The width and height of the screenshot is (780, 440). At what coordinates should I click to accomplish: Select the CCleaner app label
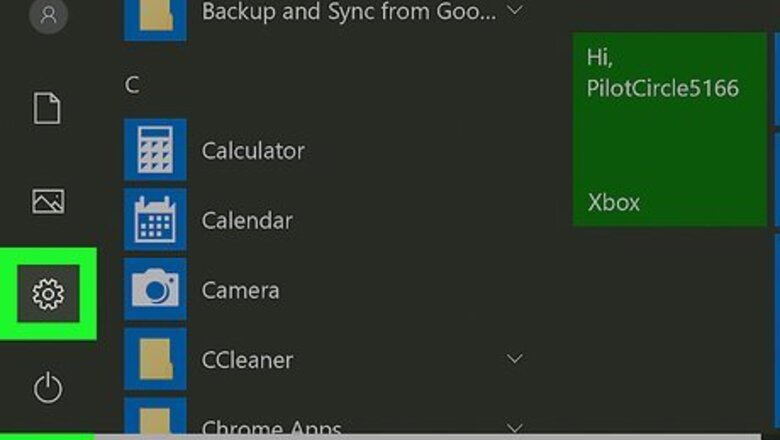[x=247, y=360]
